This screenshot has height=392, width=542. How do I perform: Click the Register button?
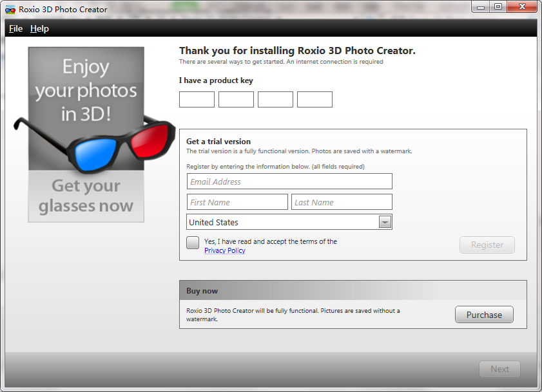487,245
